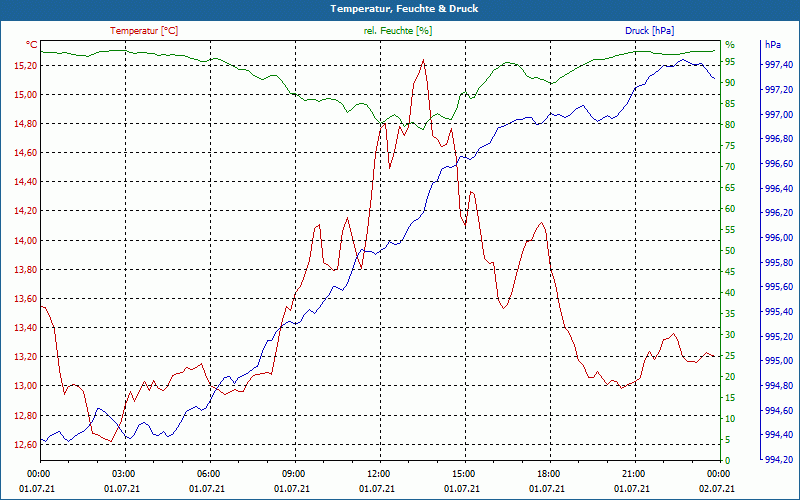The width and height of the screenshot is (800, 500).
Task: Pick the 997,20 pressure axis value
Action: pos(780,89)
